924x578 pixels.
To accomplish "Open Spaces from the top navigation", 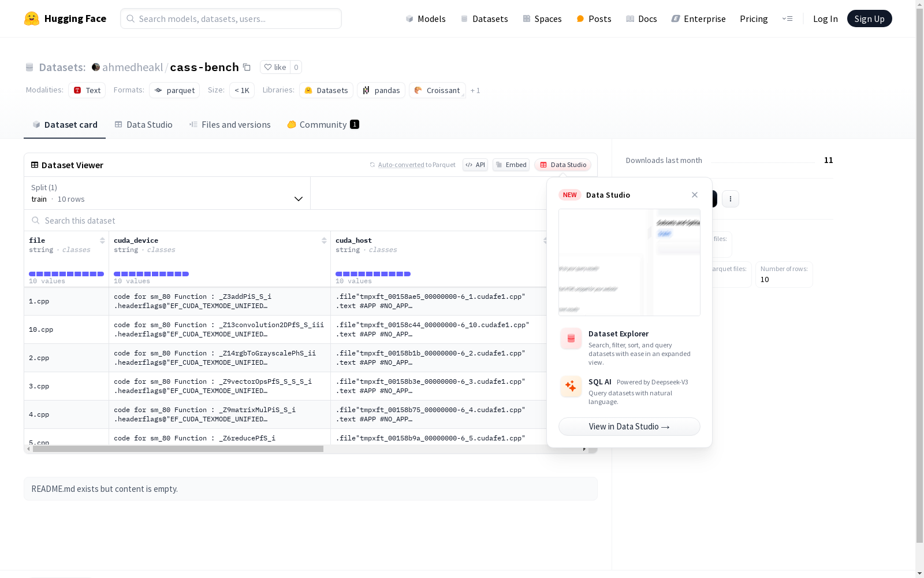I will tap(542, 18).
